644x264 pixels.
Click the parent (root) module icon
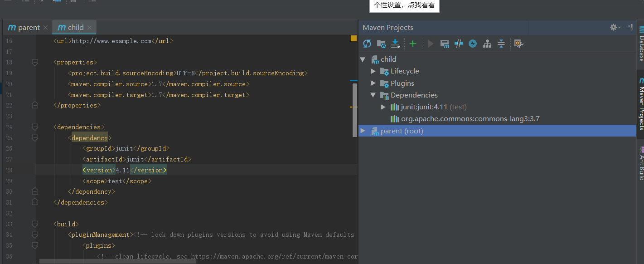coord(375,131)
